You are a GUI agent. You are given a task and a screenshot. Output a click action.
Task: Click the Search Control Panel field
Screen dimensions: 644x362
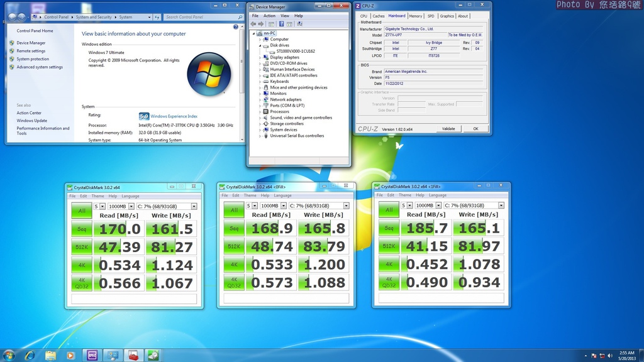pyautogui.click(x=203, y=17)
